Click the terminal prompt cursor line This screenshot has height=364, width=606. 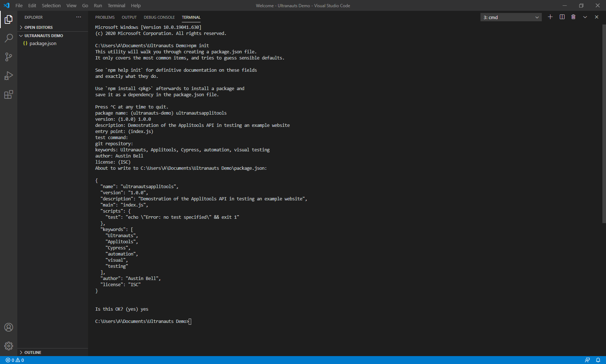point(143,321)
